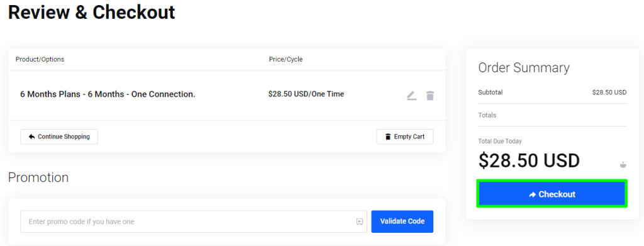Click the arrow icon on the Checkout button

(x=532, y=194)
